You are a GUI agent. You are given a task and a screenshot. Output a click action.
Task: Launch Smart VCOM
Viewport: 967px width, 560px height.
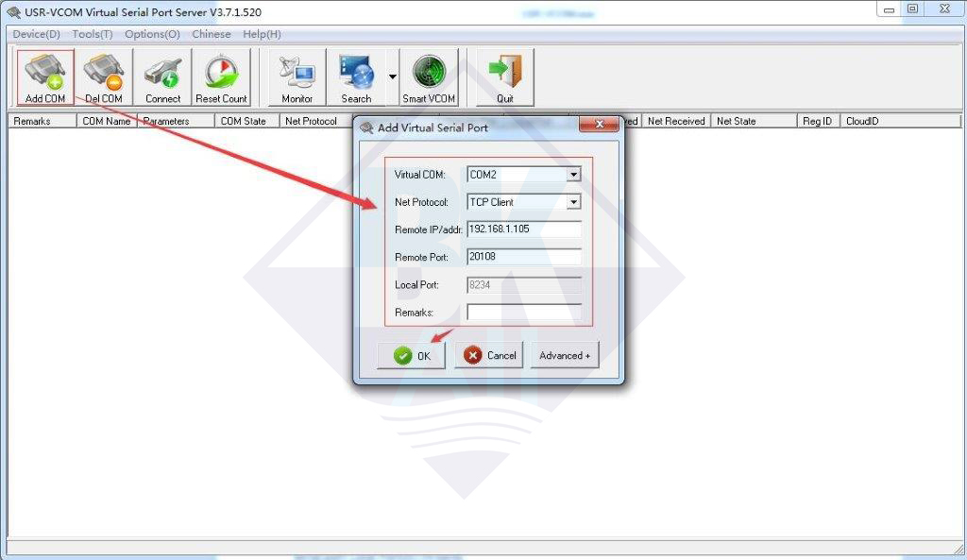coord(429,77)
